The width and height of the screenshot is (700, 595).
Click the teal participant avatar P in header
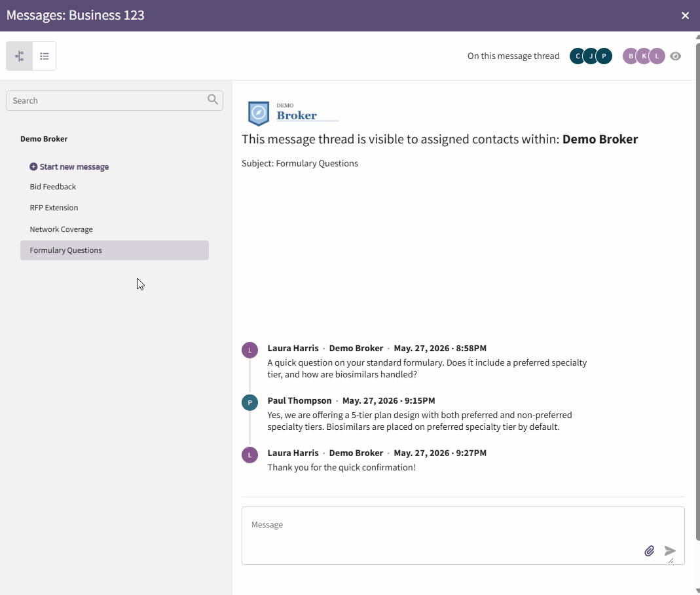pyautogui.click(x=604, y=56)
